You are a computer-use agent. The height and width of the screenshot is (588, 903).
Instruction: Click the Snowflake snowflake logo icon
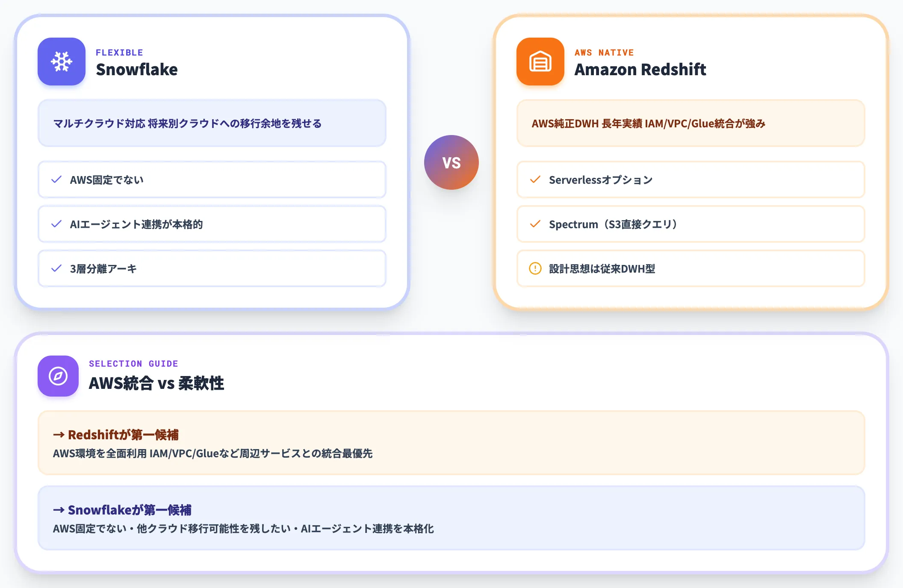tap(62, 62)
